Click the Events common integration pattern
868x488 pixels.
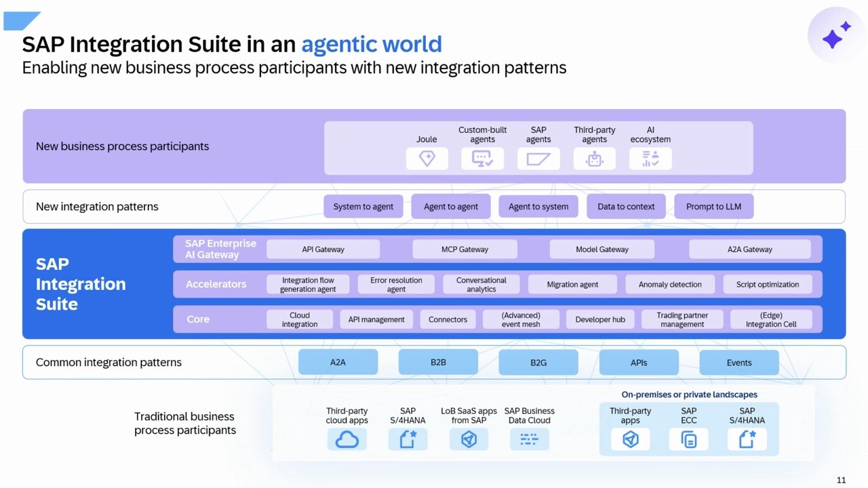(739, 363)
